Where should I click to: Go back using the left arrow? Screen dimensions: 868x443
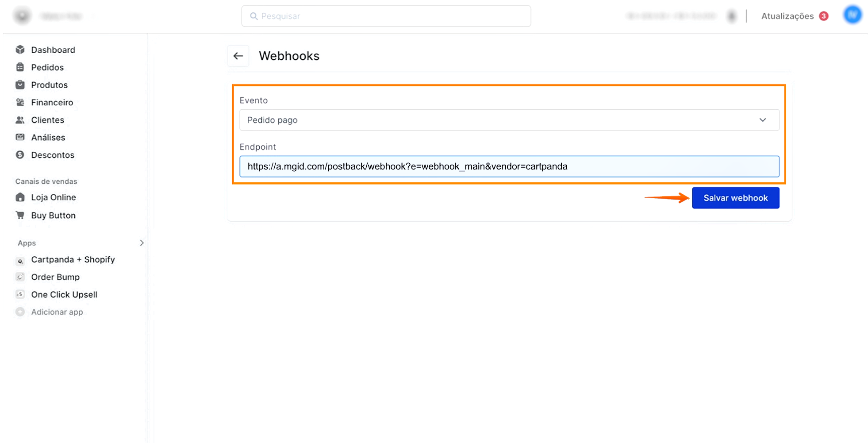[x=238, y=56]
